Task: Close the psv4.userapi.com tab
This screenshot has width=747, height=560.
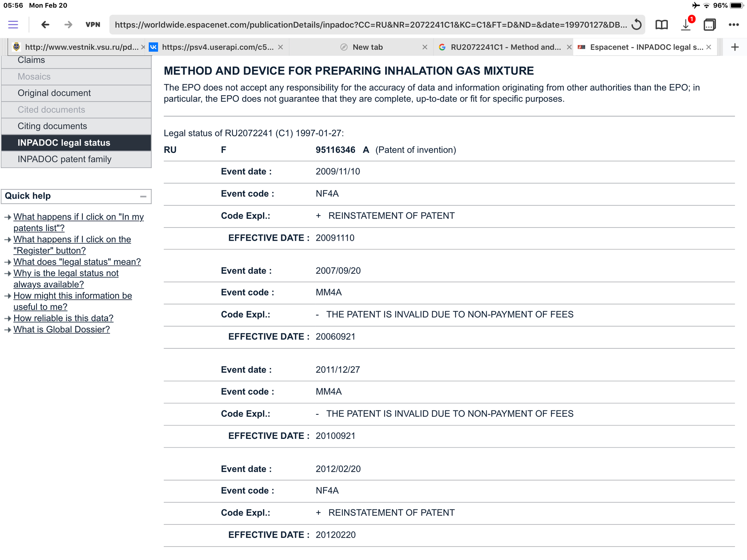Action: tap(280, 47)
